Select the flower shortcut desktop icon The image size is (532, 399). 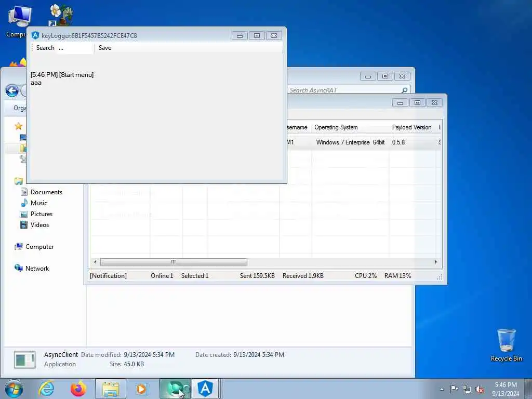tap(61, 15)
